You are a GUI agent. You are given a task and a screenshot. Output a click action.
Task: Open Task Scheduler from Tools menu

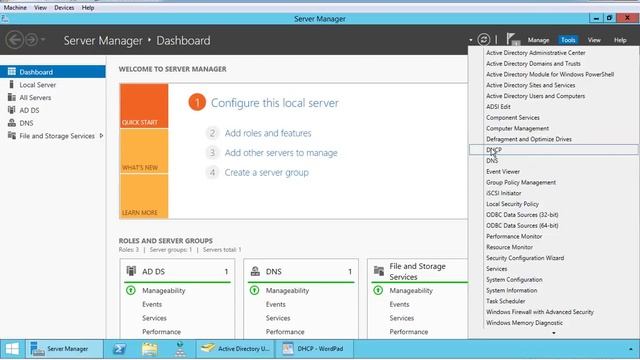(505, 301)
